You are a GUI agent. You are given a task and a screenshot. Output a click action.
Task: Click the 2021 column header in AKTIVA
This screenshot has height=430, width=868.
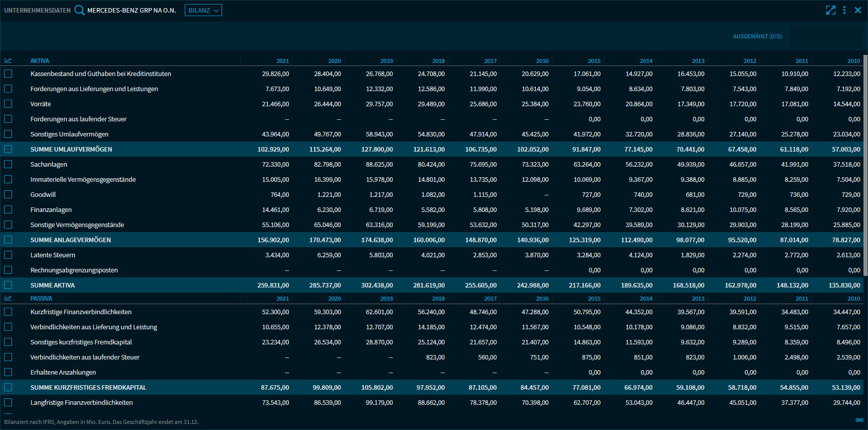tap(282, 61)
